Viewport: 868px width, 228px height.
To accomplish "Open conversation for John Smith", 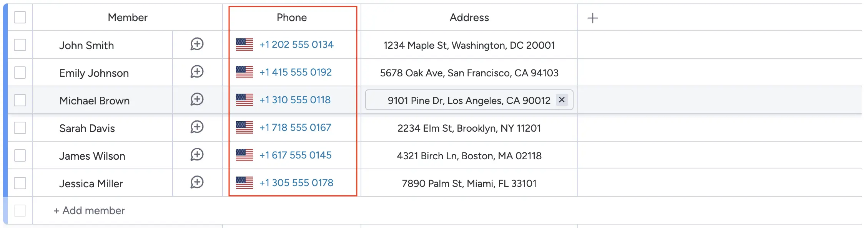I will [x=197, y=44].
